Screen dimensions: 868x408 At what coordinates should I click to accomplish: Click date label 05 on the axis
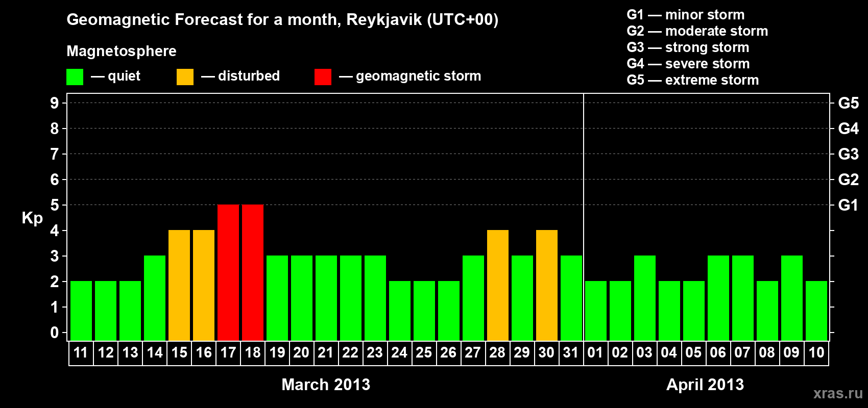pyautogui.click(x=694, y=353)
